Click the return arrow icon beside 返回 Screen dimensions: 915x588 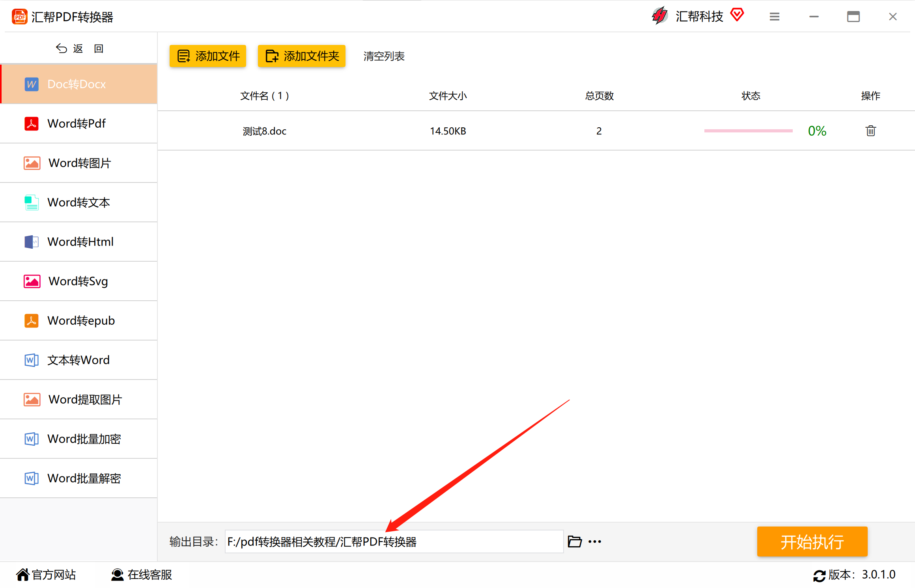point(62,48)
